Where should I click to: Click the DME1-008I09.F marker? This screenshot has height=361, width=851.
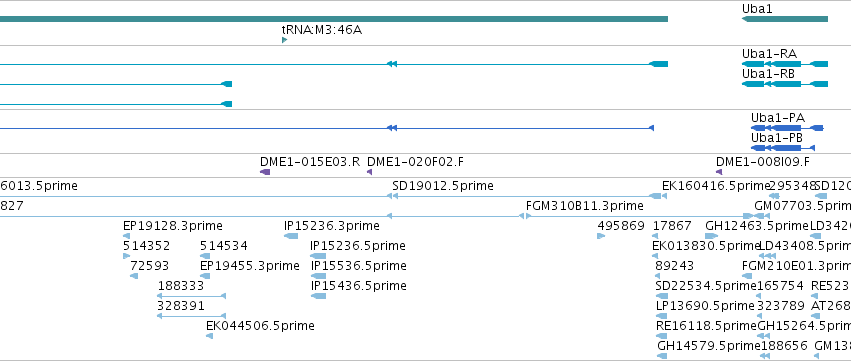[x=719, y=172]
